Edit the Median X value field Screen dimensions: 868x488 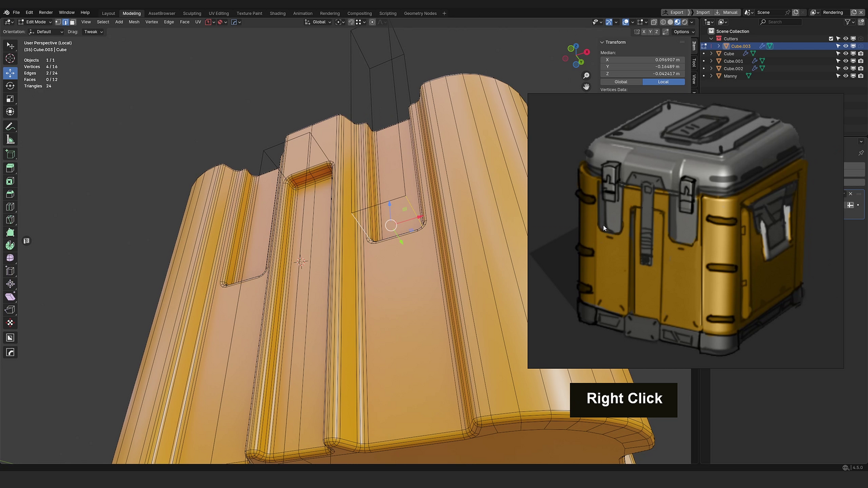point(642,60)
